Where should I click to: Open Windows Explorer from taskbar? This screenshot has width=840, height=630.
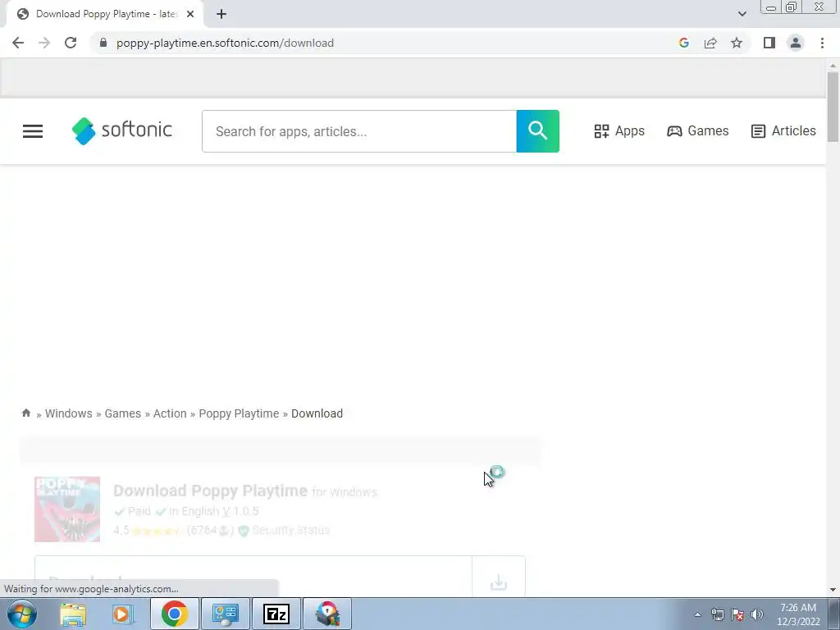73,614
